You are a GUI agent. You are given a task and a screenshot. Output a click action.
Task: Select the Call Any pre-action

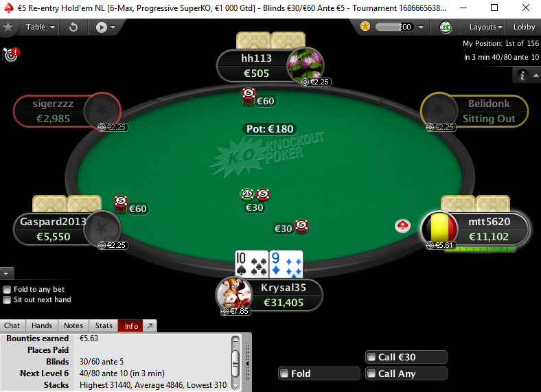(x=406, y=373)
